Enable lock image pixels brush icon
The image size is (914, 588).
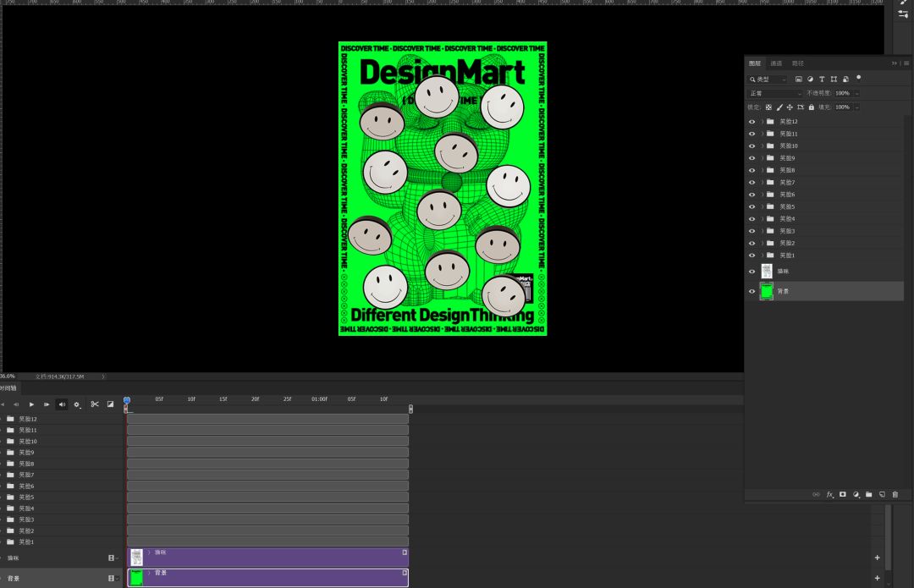(779, 107)
